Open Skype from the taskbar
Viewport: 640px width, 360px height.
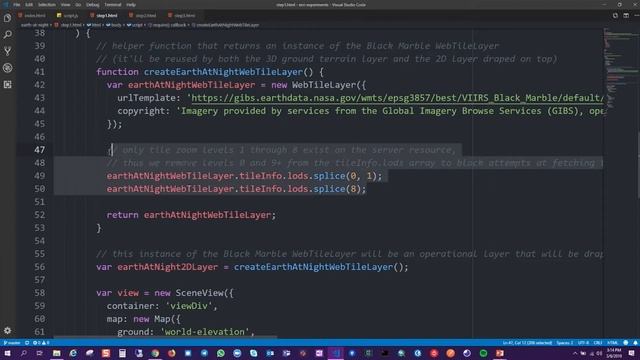pyautogui.click(x=253, y=353)
